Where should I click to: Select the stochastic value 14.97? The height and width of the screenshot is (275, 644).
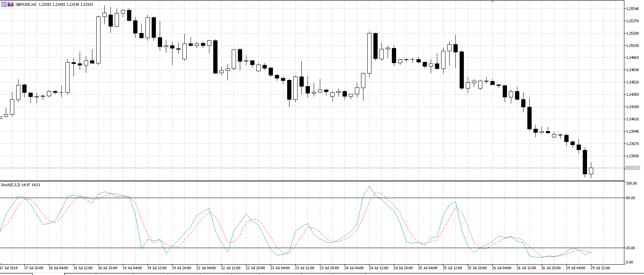pos(26,185)
